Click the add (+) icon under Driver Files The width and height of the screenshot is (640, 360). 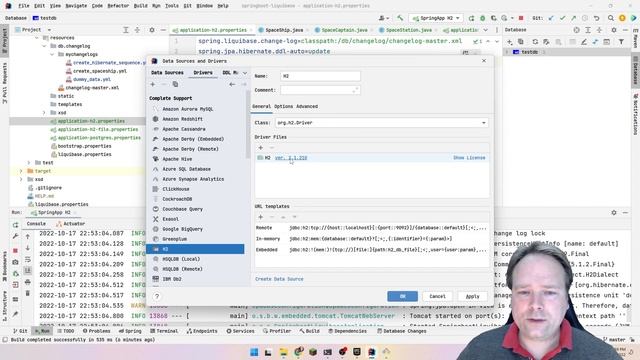point(261,148)
